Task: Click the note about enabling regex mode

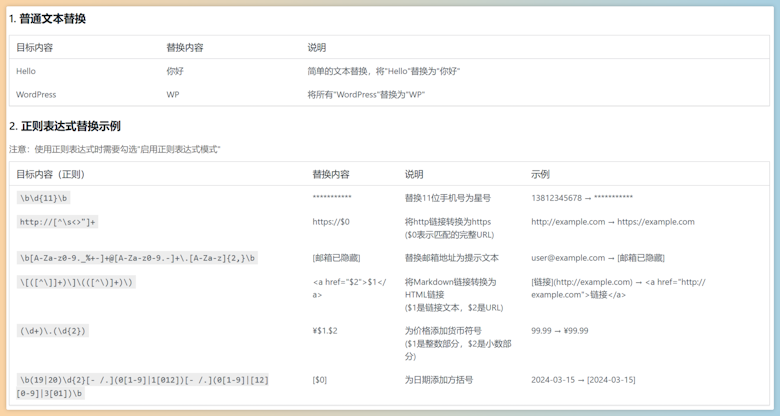Action: coord(114,149)
